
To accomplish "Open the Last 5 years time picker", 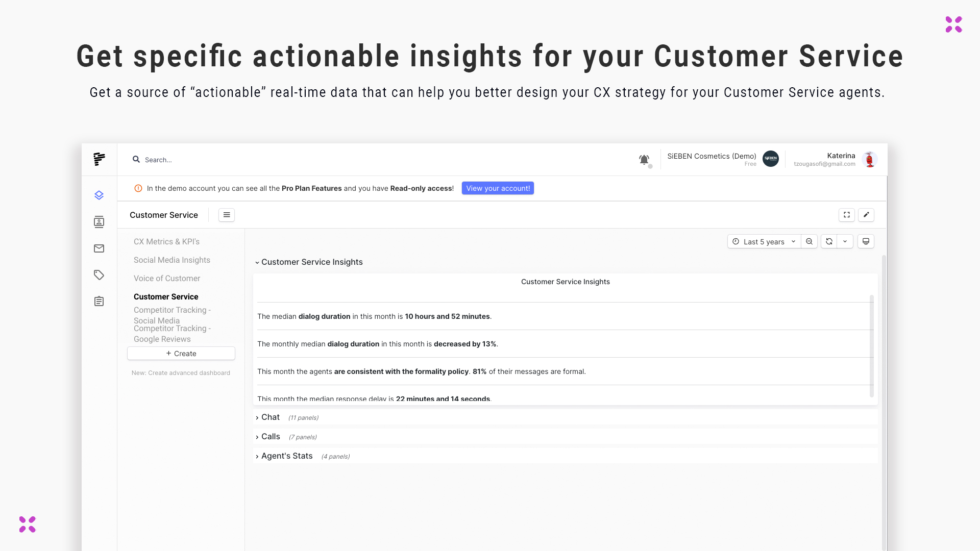I will (764, 241).
